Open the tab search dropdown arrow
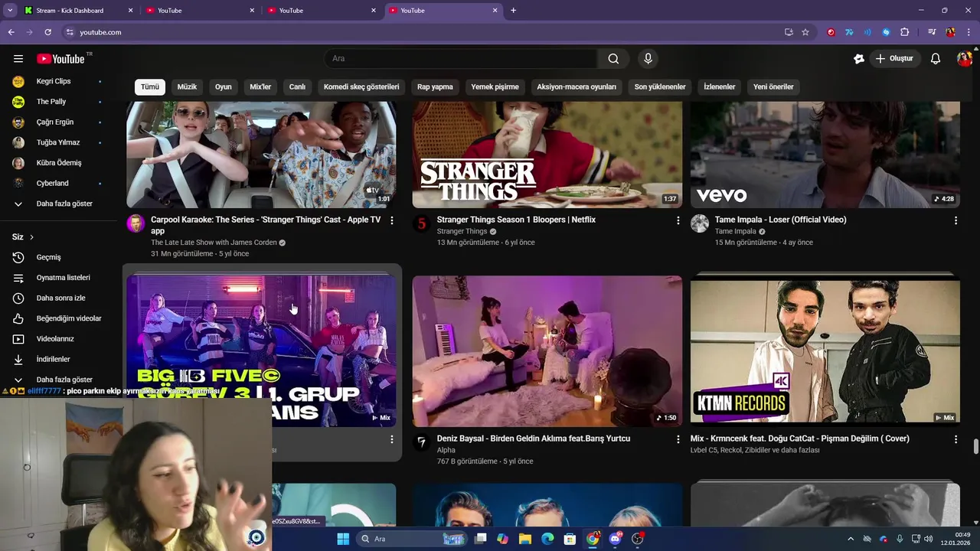This screenshot has width=980, height=551. point(10,11)
